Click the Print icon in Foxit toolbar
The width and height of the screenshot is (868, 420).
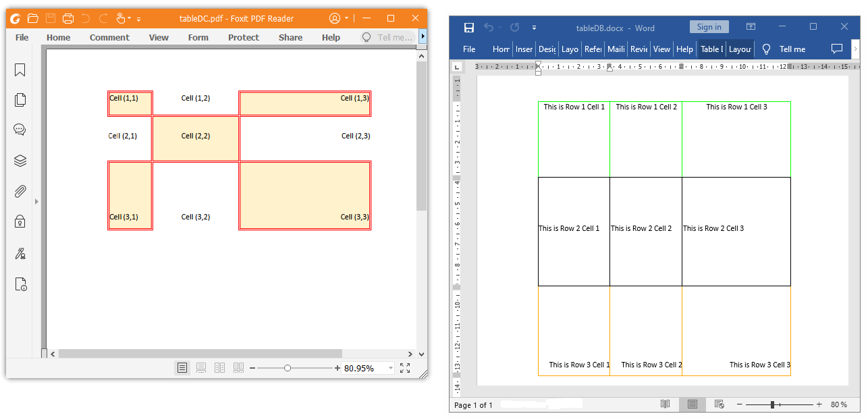(x=68, y=18)
